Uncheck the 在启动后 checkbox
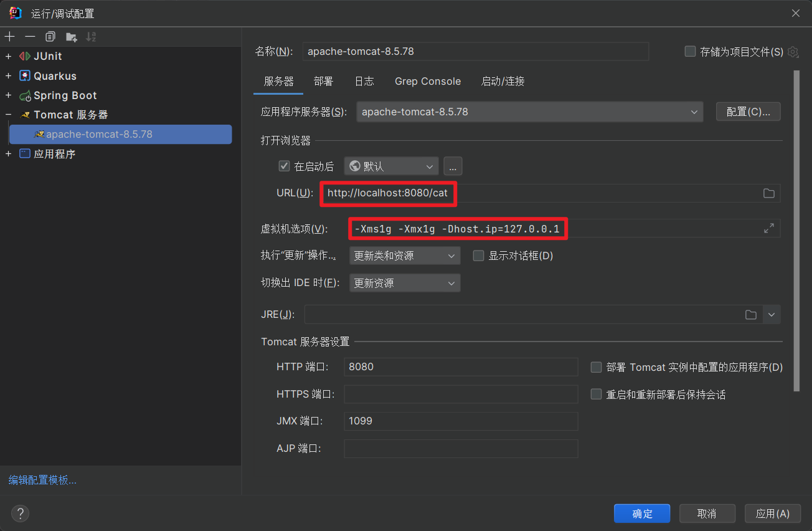812x531 pixels. click(x=284, y=166)
